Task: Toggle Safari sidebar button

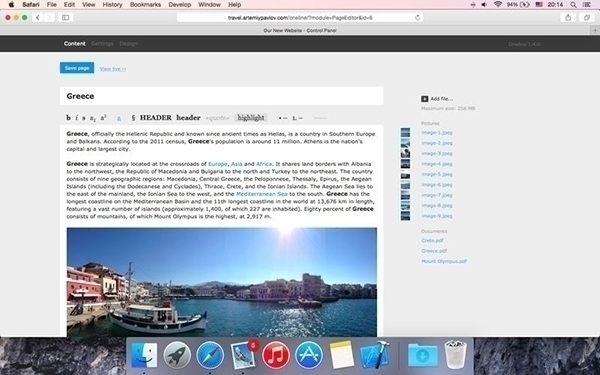Action: (x=65, y=17)
